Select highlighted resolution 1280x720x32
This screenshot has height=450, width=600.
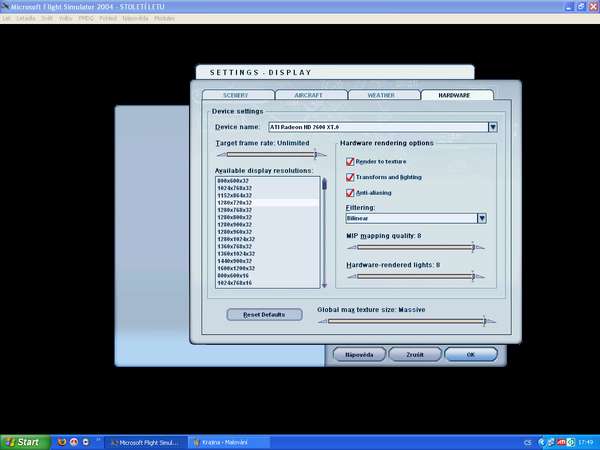coord(267,202)
